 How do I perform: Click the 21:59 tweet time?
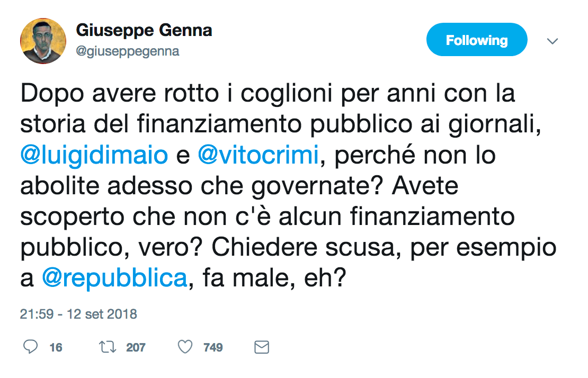(36, 314)
